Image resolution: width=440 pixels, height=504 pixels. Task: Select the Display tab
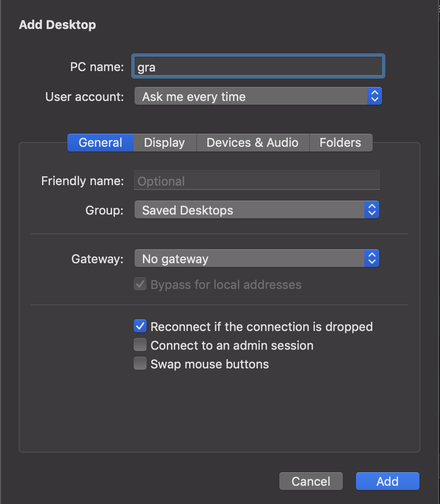164,143
